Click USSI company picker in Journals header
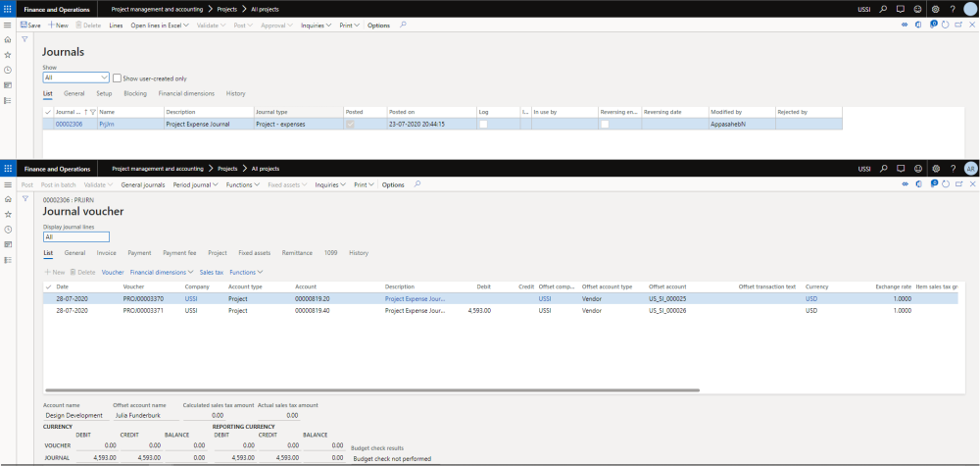This screenshot has width=980, height=466. 864,10
